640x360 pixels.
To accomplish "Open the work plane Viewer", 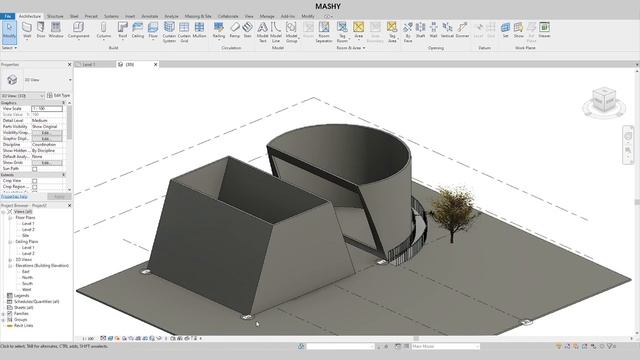I will pos(544,30).
